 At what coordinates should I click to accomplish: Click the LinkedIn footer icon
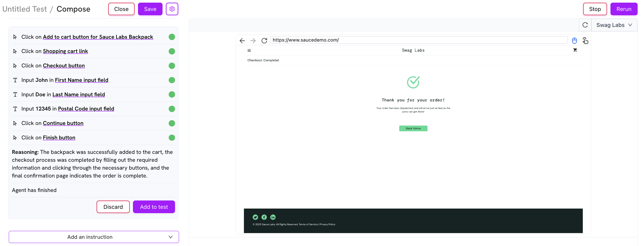[x=273, y=217]
